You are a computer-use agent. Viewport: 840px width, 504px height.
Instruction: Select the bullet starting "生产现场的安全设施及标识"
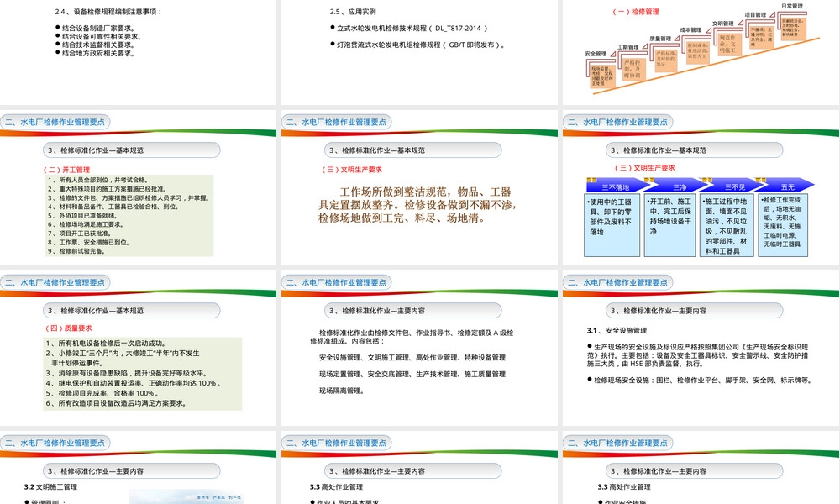697,355
